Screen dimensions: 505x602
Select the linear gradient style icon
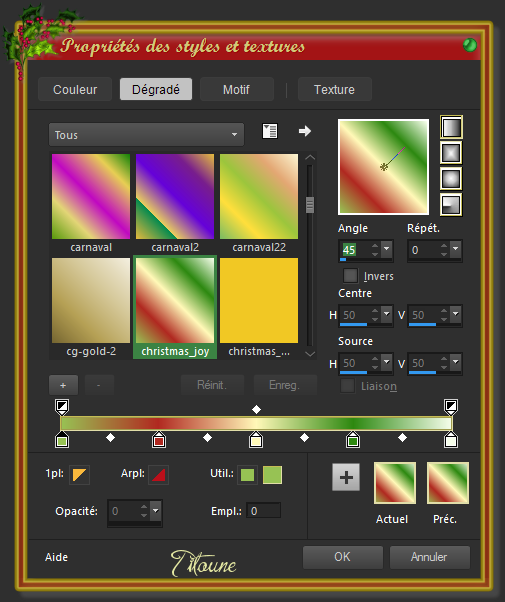[451, 127]
